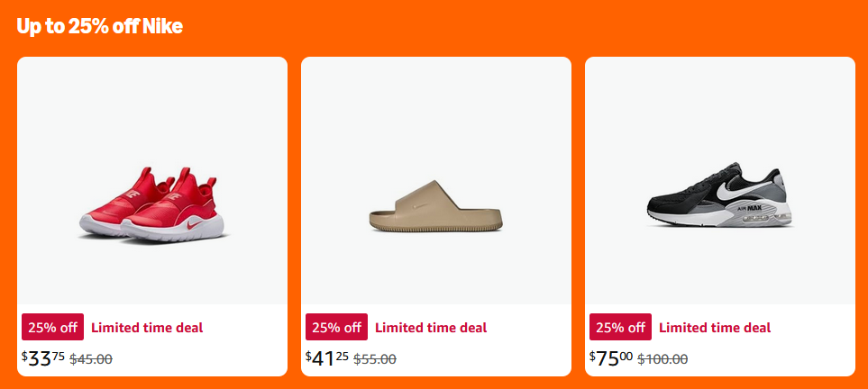Click the 25% off badge under Air Max
868x389 pixels.
point(620,328)
